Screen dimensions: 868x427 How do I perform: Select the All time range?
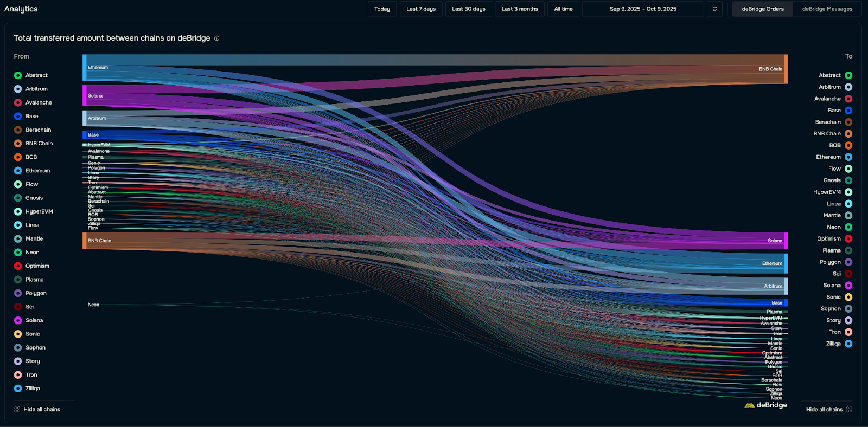click(563, 9)
